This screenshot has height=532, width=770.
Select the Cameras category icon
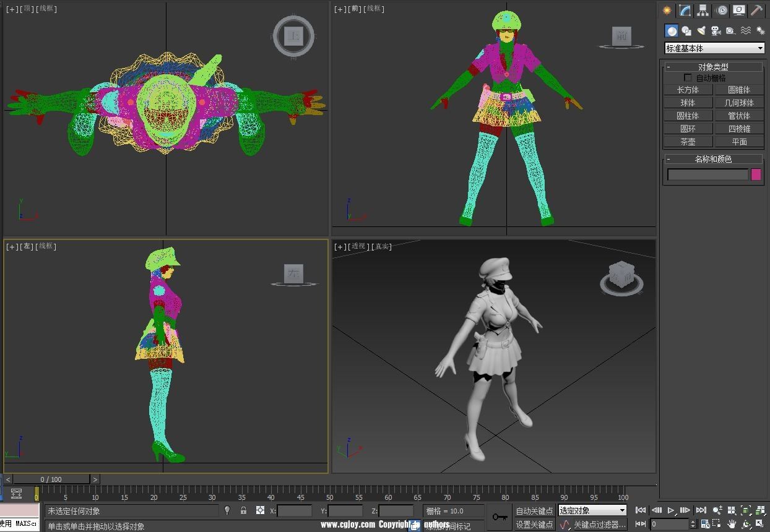click(716, 30)
